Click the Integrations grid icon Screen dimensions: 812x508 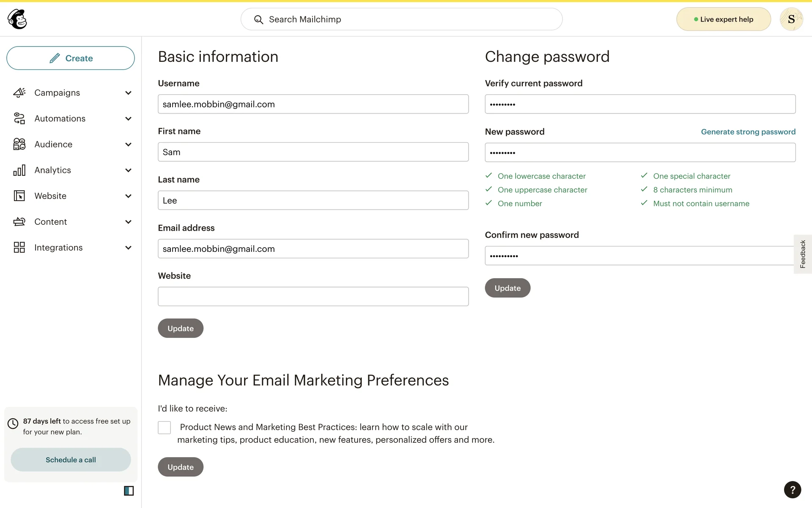point(19,248)
